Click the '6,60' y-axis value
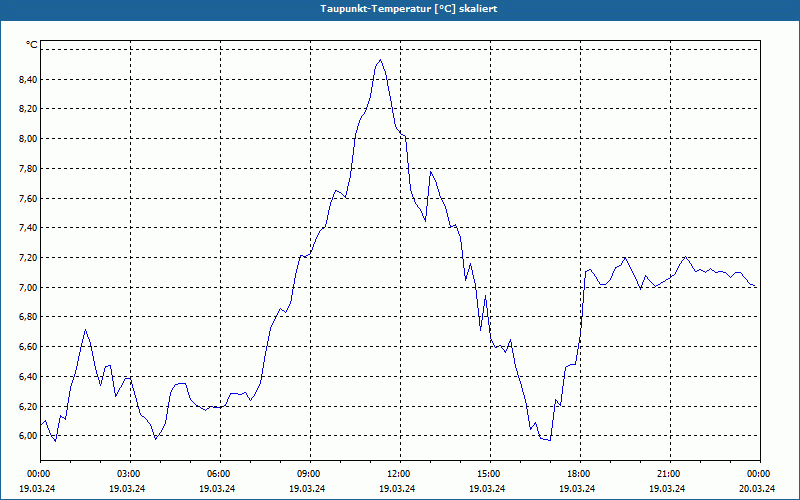The image size is (800, 500). tap(29, 347)
